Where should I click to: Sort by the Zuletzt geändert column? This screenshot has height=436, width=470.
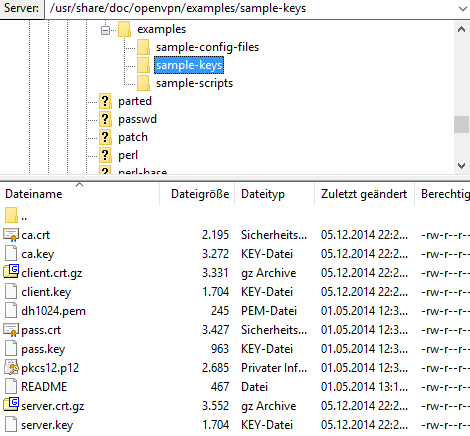[364, 194]
